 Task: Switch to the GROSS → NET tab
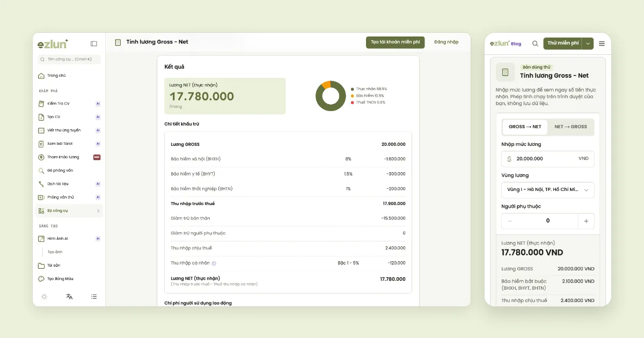[x=525, y=127]
